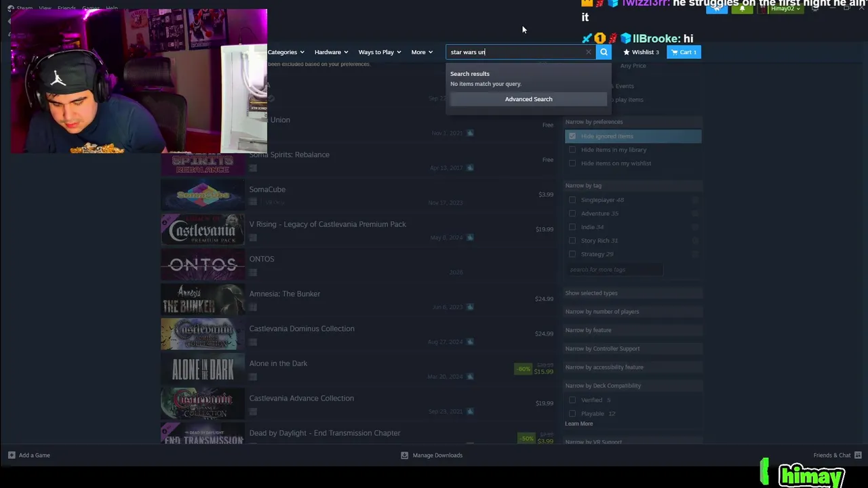Expand Show selected types section

(633, 293)
